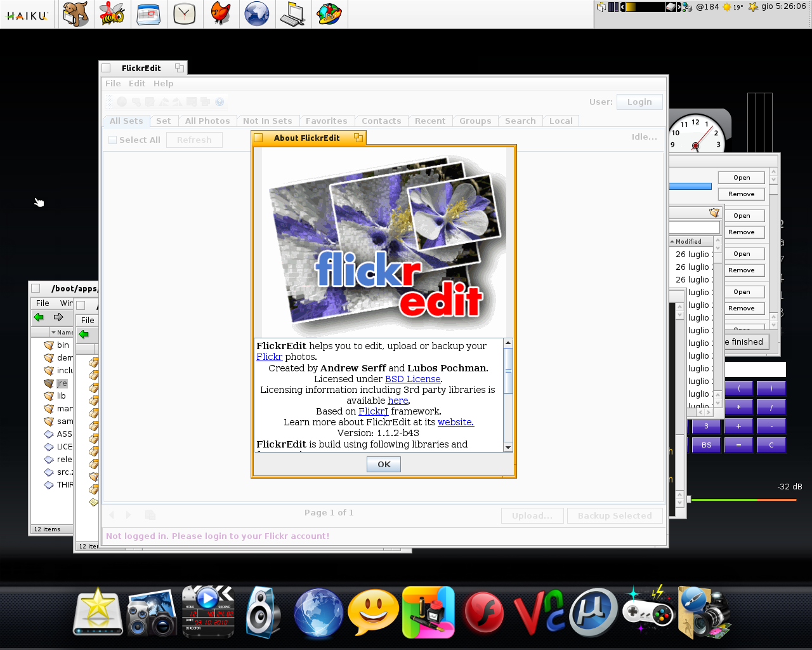The height and width of the screenshot is (650, 812).
Task: Click the up arrow of the About text scrollbar
Action: pos(508,343)
